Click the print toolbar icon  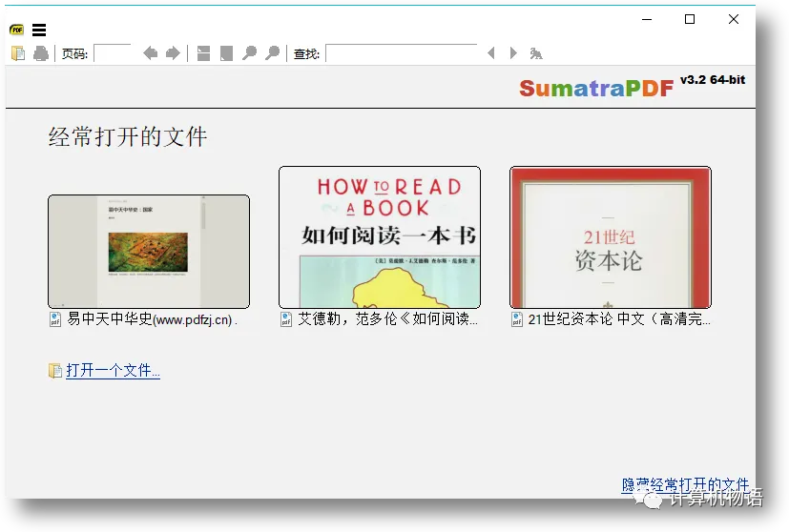tap(41, 52)
